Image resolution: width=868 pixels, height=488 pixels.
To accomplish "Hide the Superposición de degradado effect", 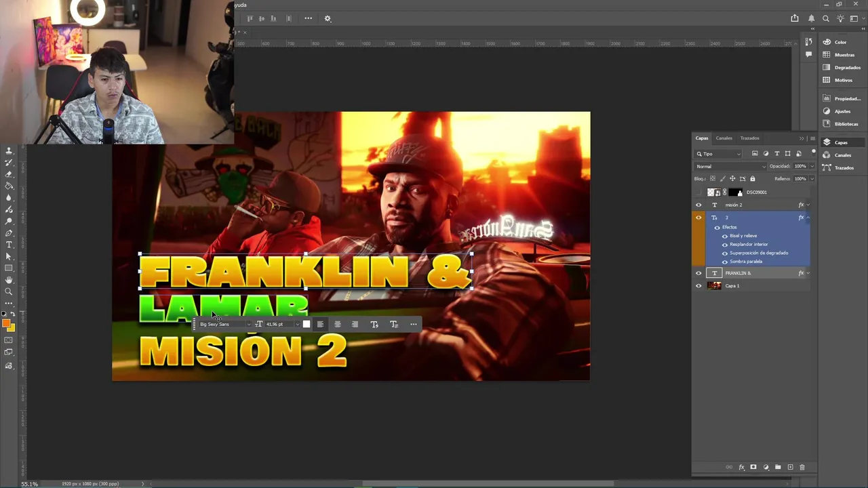I will pyautogui.click(x=725, y=253).
